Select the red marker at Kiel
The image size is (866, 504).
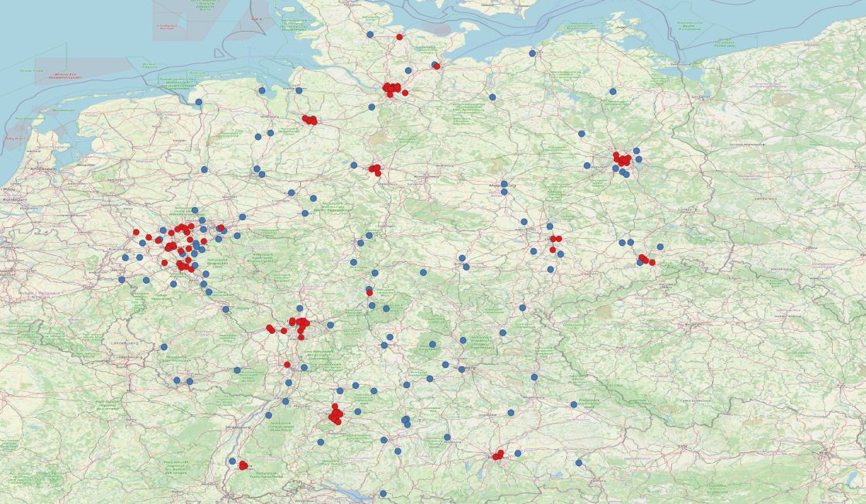[400, 37]
